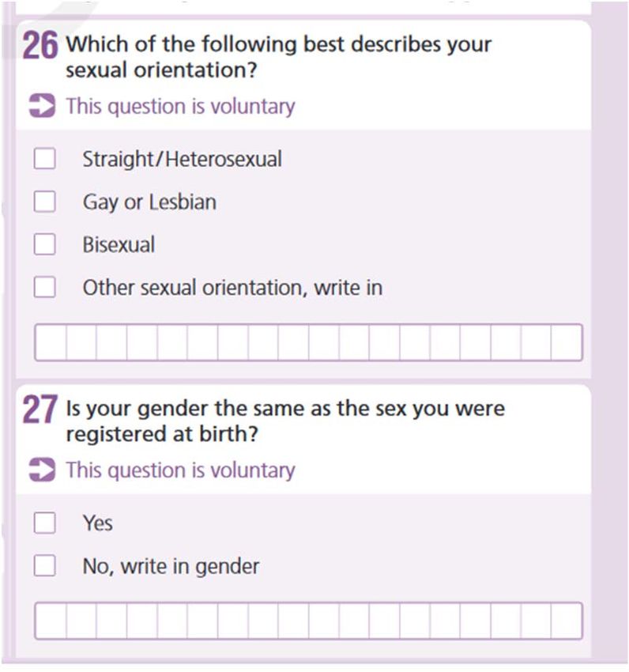
Task: Tick the Yes checkbox in question 27
Action: 44,523
